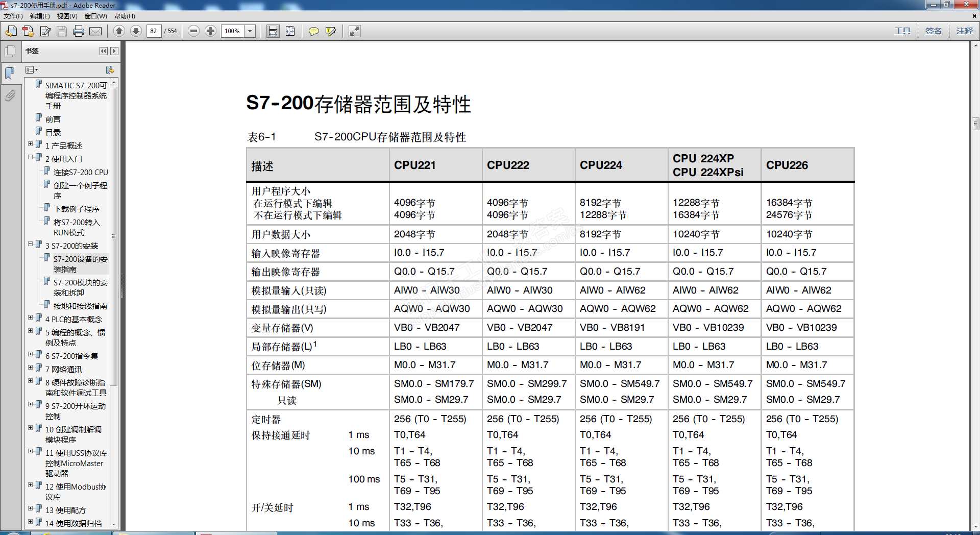Image resolution: width=980 pixels, height=535 pixels.
Task: Click the new bookmark icon in 书签 panel
Action: [110, 69]
